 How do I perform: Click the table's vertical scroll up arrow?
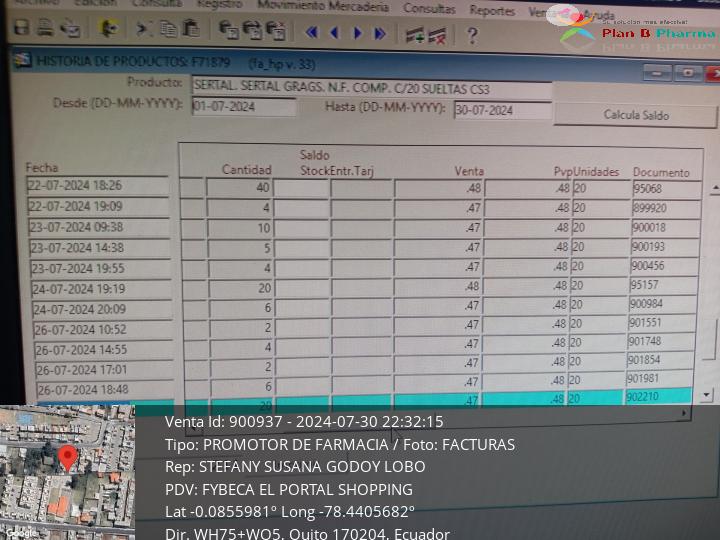click(x=714, y=188)
